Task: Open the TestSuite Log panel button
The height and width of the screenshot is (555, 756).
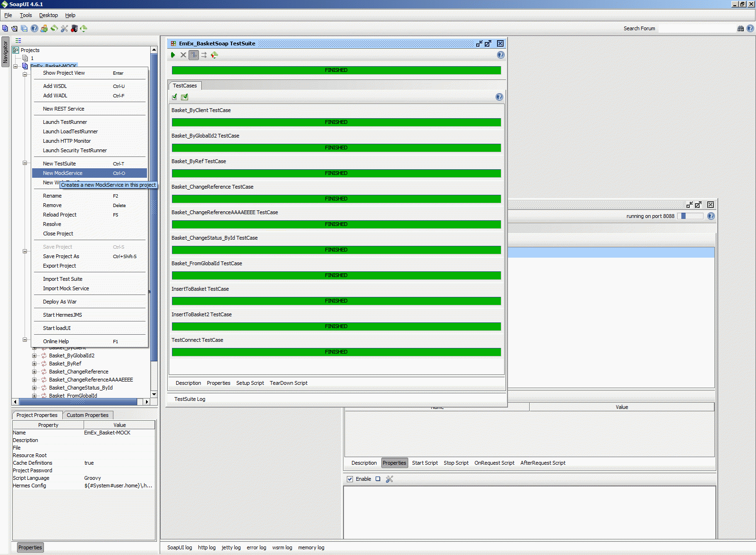Action: coord(190,399)
